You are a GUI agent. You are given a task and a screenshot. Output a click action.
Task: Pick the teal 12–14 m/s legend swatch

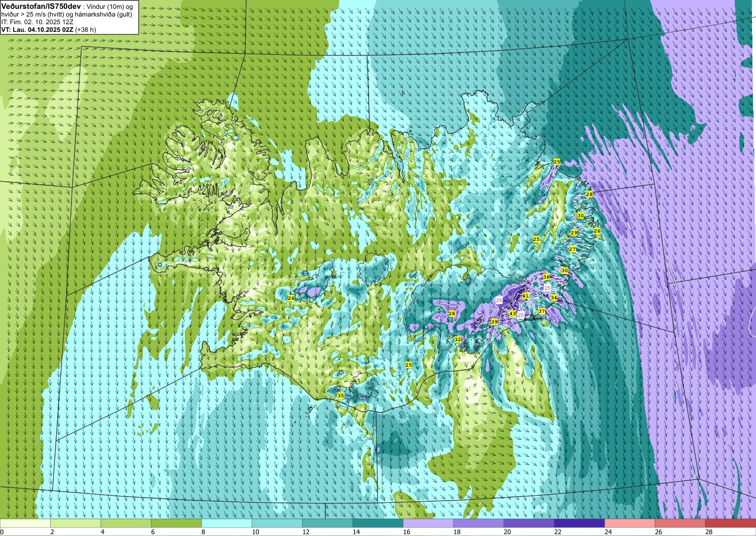(327, 523)
